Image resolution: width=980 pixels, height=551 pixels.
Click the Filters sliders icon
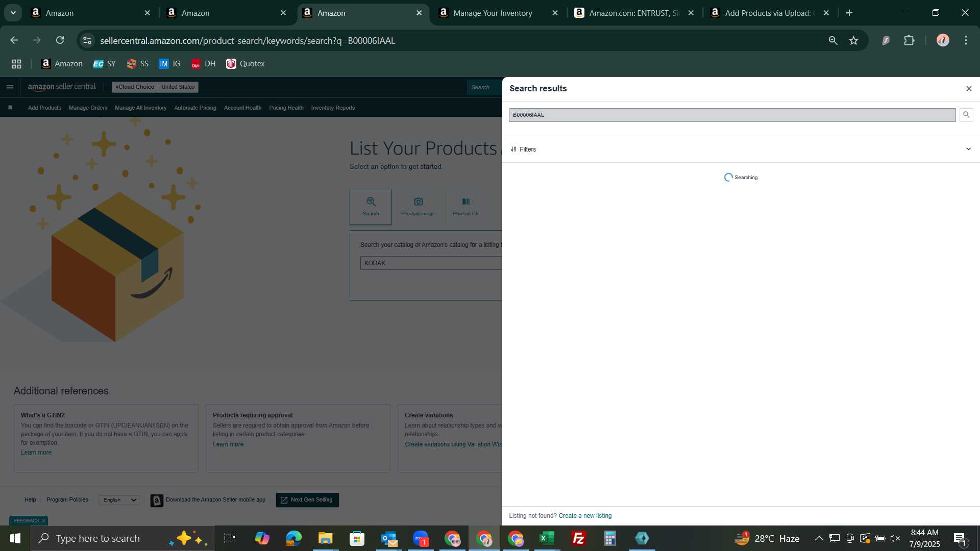pos(513,149)
